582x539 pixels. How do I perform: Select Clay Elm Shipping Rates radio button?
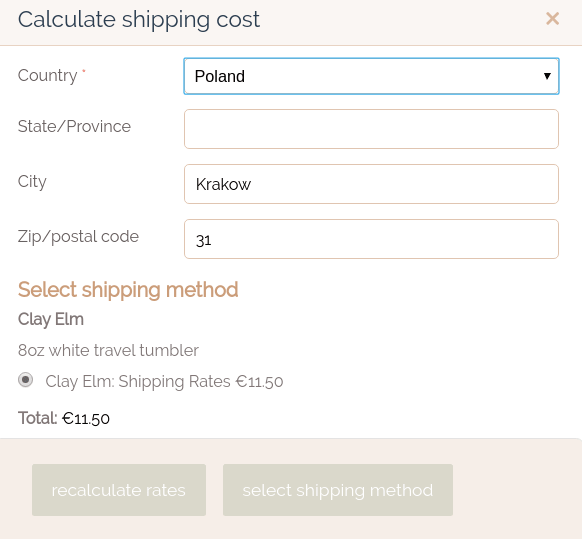[x=26, y=380]
